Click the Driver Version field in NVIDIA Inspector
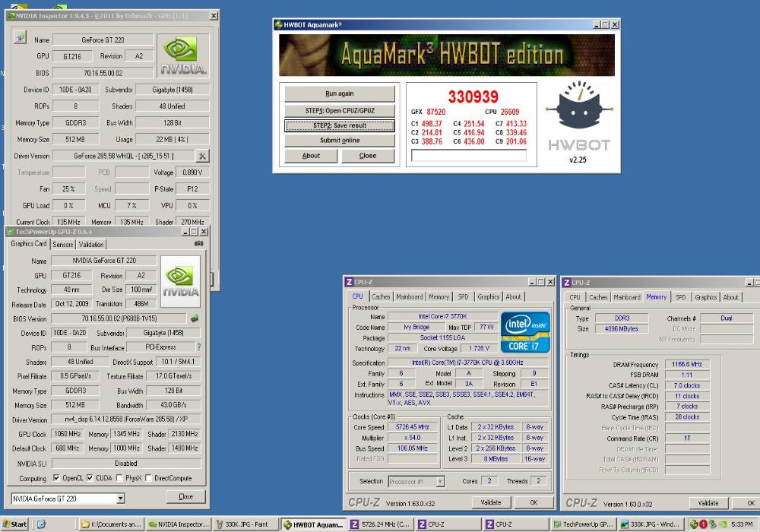This screenshot has width=760, height=532. tap(123, 156)
